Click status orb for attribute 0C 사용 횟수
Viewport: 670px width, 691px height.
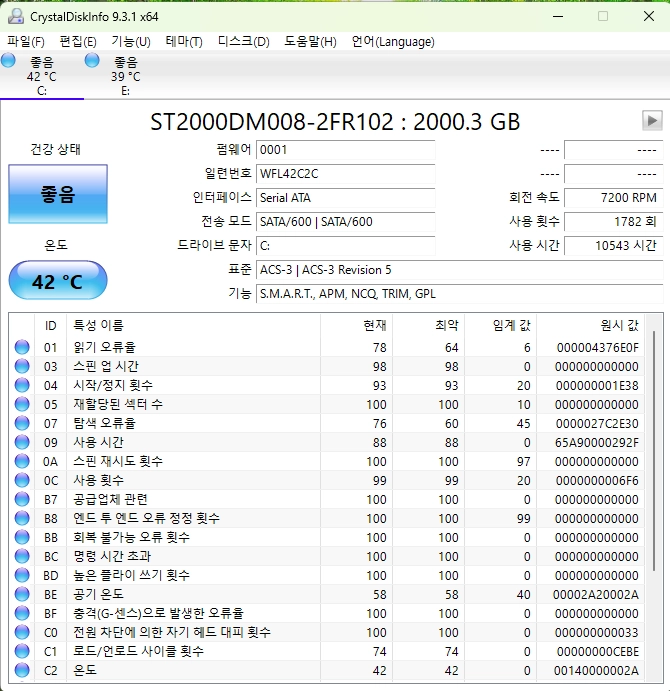[22, 480]
